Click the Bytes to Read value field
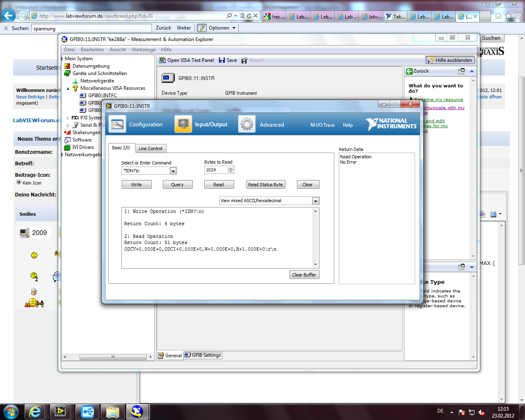 [216, 170]
